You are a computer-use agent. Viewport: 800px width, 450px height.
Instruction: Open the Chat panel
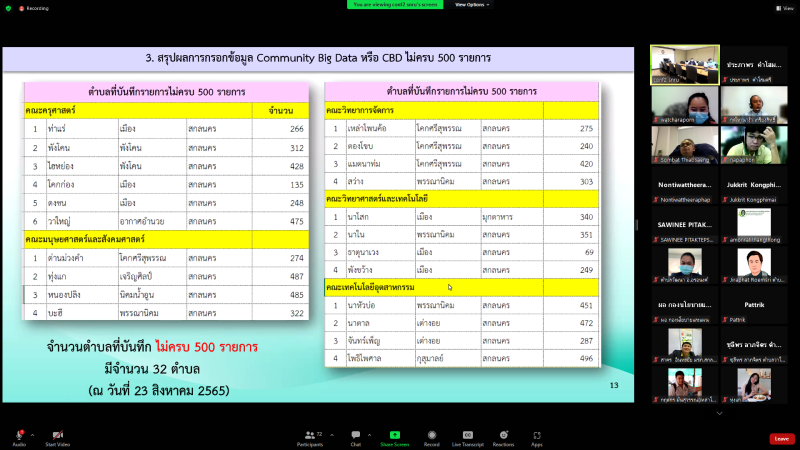coord(355,436)
